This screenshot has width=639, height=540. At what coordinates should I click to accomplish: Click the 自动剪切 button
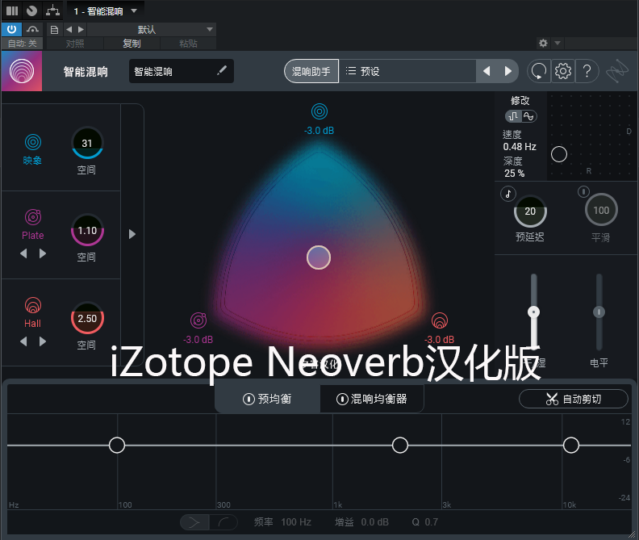pos(573,399)
